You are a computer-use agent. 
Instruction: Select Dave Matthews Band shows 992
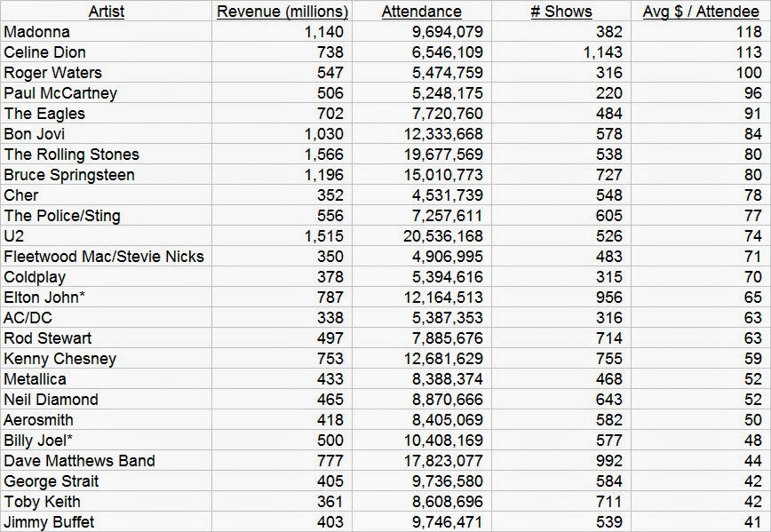pyautogui.click(x=607, y=461)
